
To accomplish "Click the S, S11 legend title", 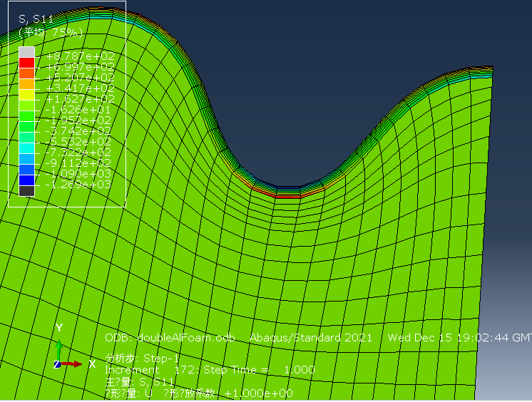I will pos(36,20).
